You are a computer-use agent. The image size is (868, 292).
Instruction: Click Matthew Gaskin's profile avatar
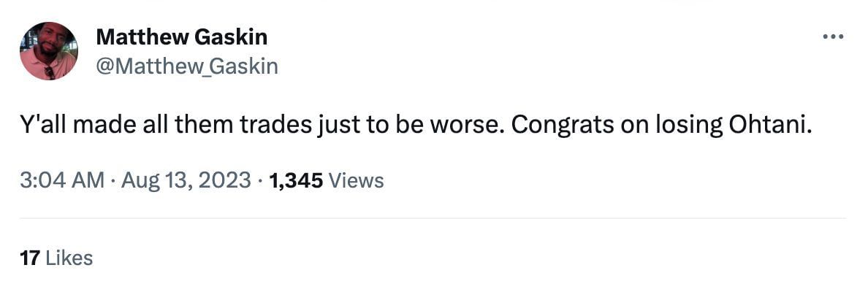[49, 51]
